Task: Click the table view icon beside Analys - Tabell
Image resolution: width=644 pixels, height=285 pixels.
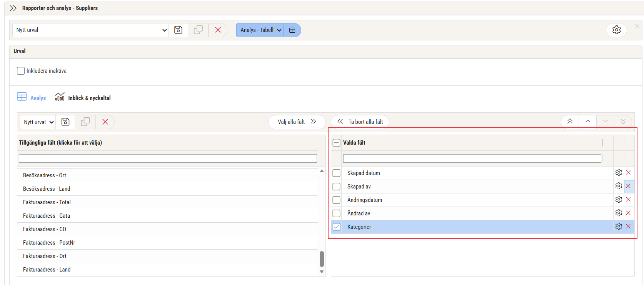Action: pyautogui.click(x=292, y=30)
